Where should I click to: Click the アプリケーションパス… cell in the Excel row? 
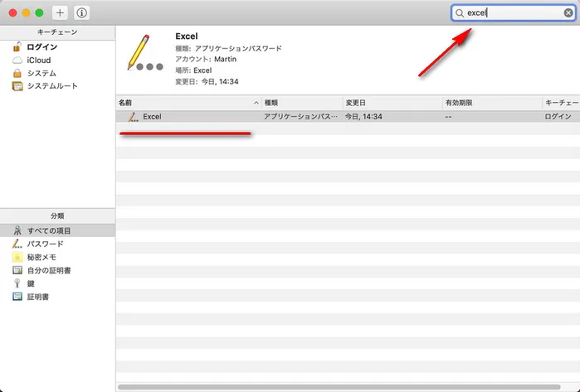click(x=300, y=117)
